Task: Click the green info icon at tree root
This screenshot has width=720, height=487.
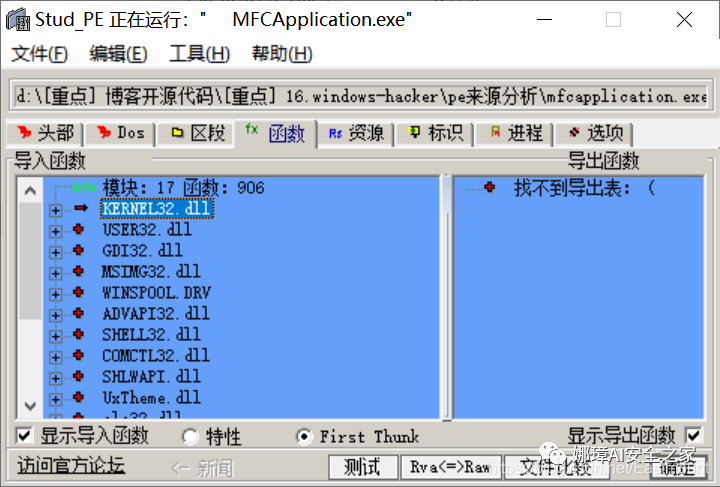Action: click(x=84, y=187)
